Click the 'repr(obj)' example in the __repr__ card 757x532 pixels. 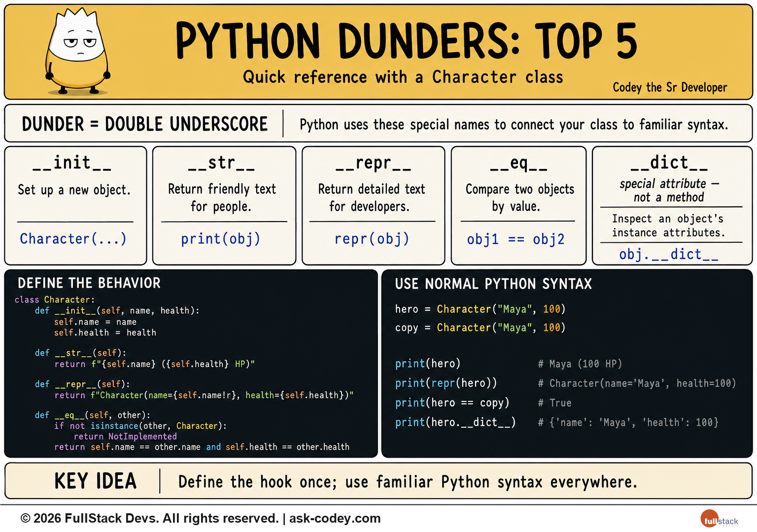pos(372,239)
